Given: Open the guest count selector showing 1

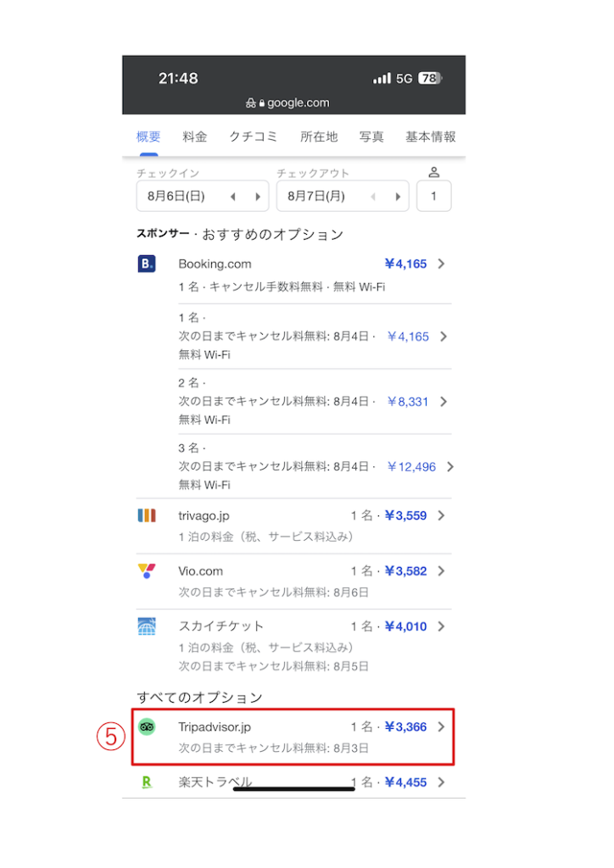Looking at the screenshot, I should click(434, 196).
